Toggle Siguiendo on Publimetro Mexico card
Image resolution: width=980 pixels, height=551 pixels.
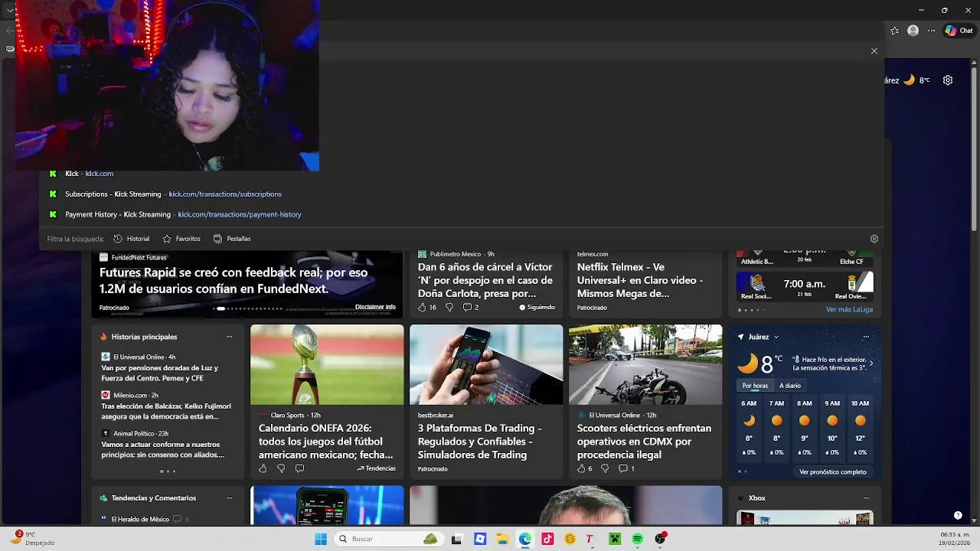(537, 308)
